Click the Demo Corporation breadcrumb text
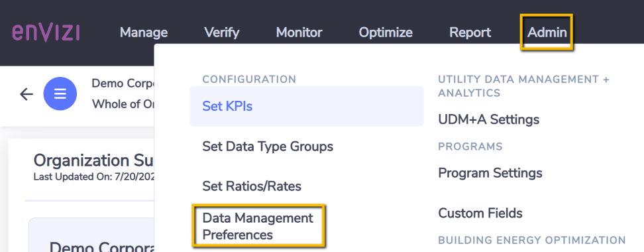Viewport: 644px width, 252px height. click(x=123, y=84)
